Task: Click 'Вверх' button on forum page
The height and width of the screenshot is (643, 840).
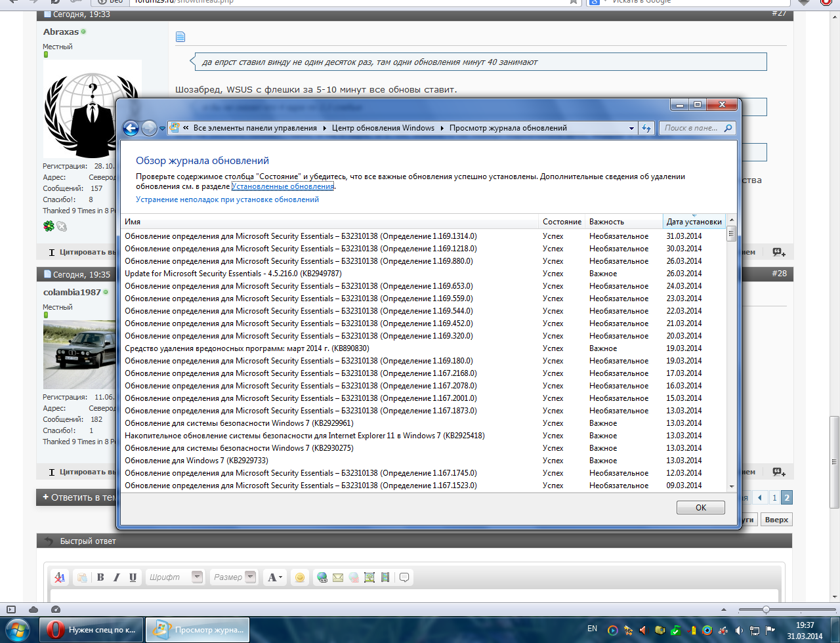Action: [x=776, y=520]
